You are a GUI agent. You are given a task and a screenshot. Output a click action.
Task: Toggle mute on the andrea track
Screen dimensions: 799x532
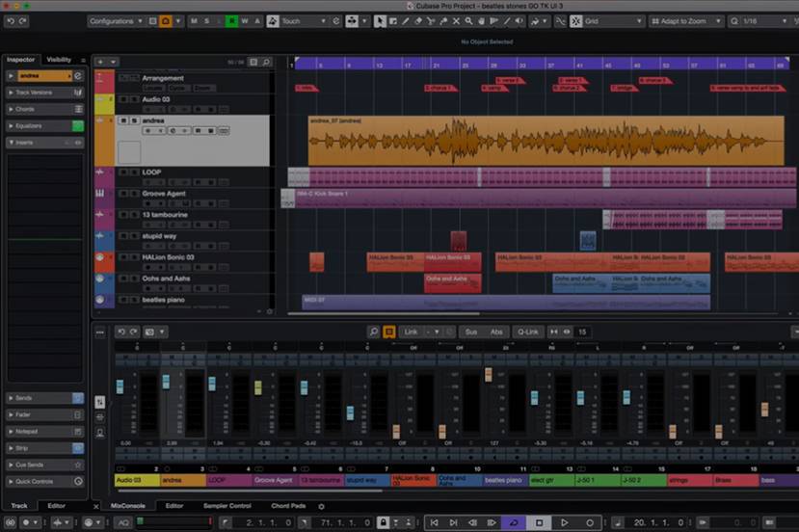coord(123,120)
